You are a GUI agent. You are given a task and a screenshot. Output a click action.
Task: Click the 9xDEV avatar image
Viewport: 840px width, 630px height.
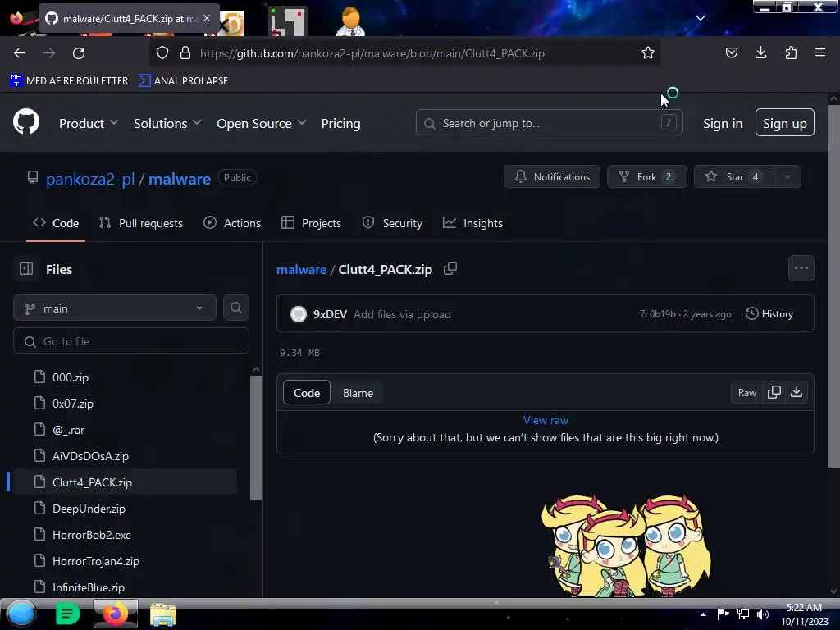[299, 314]
